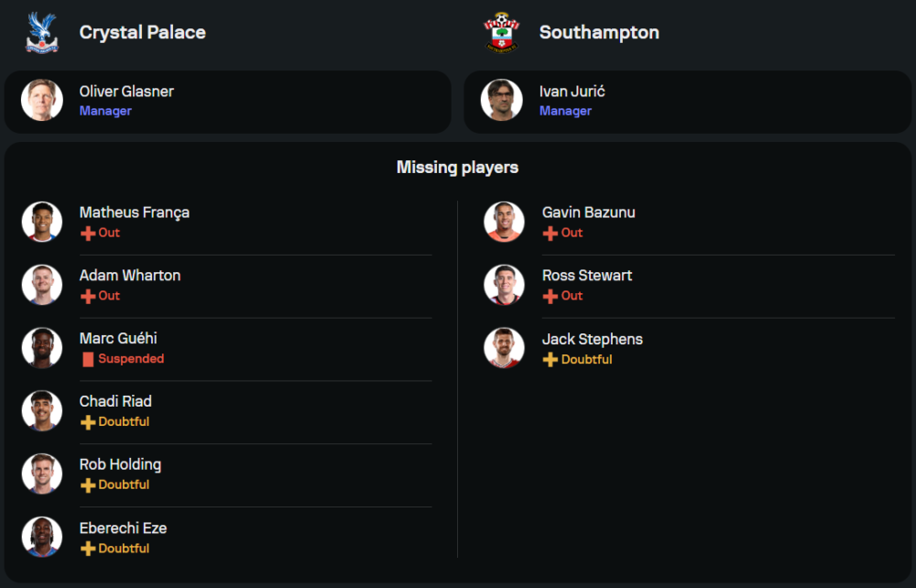This screenshot has width=916, height=588.
Task: Open the Crystal Palace team name link
Action: point(142,32)
